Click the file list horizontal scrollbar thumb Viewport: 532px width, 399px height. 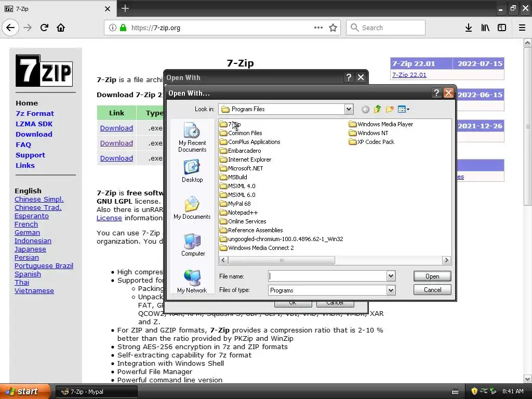282,260
